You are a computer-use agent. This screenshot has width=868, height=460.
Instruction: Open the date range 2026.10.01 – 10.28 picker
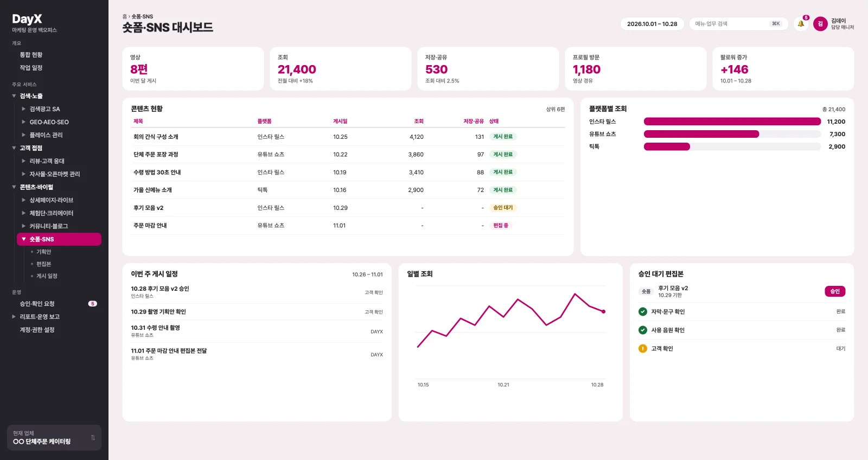(x=652, y=24)
